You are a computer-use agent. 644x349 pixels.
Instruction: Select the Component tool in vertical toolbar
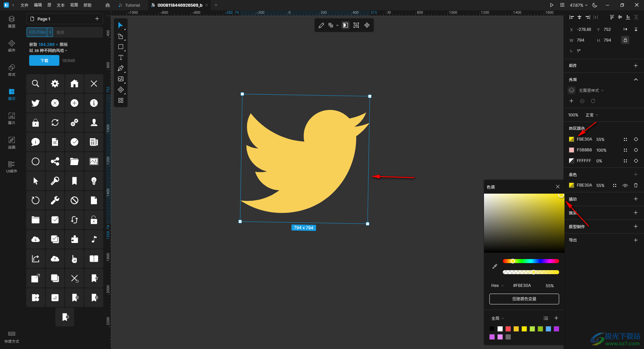pos(120,90)
